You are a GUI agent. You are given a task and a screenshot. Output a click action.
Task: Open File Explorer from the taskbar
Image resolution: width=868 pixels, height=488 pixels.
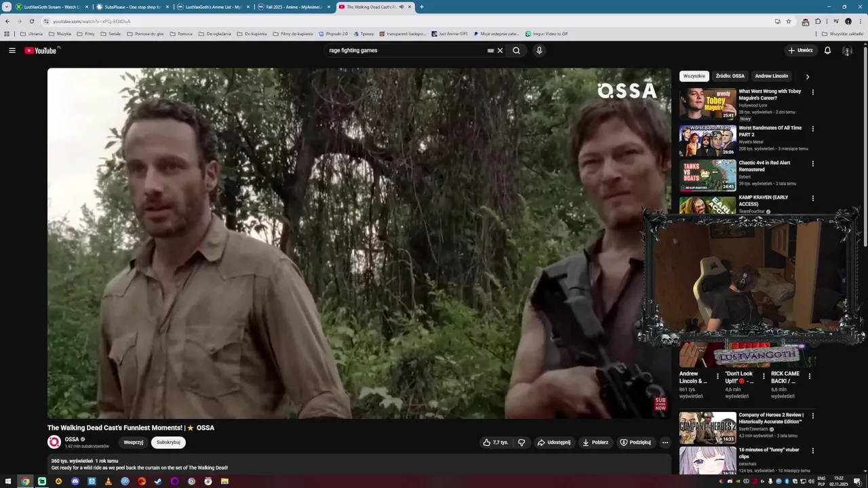tap(224, 481)
